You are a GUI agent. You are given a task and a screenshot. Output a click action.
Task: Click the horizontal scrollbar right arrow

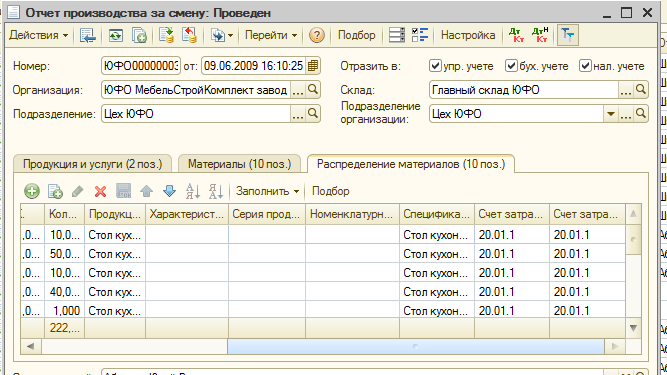pyautogui.click(x=615, y=347)
